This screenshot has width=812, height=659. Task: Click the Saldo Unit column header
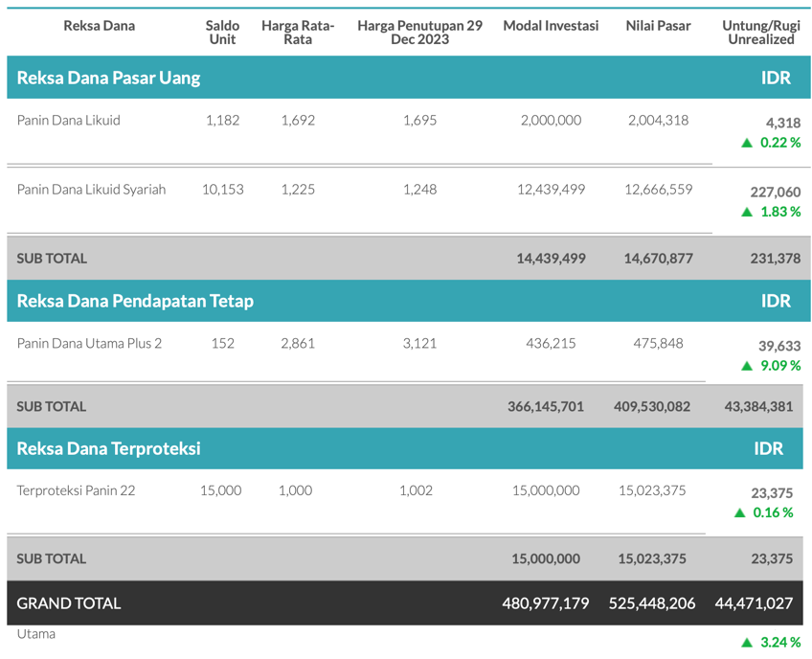pyautogui.click(x=222, y=33)
